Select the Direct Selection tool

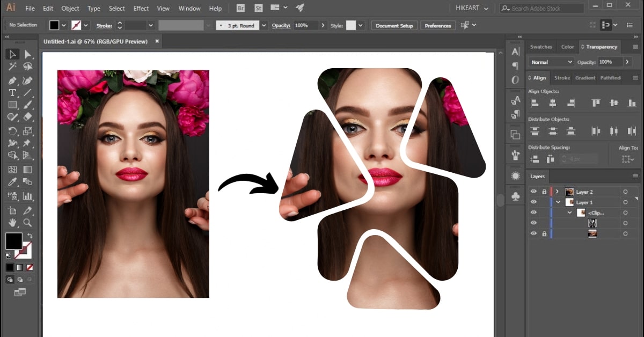point(27,54)
